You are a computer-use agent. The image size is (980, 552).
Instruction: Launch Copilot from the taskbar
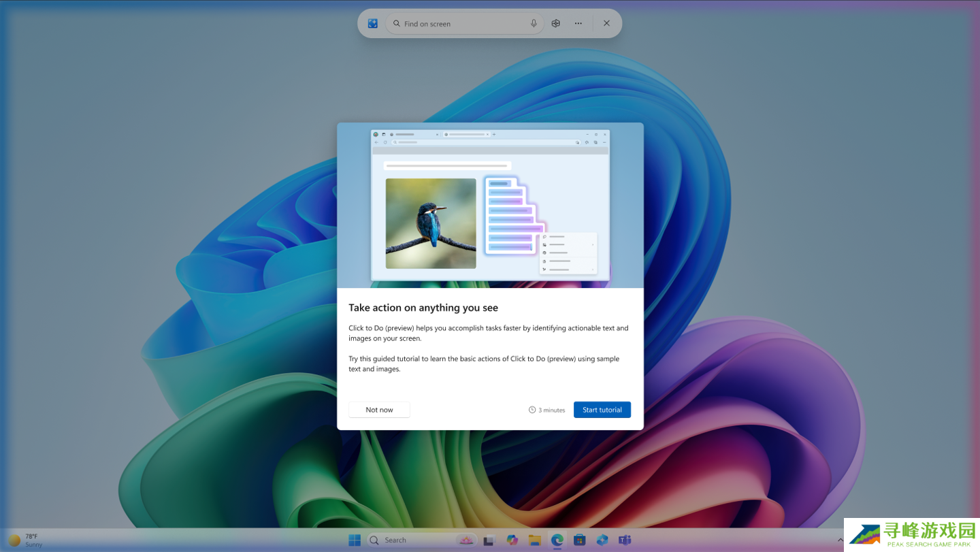(512, 540)
